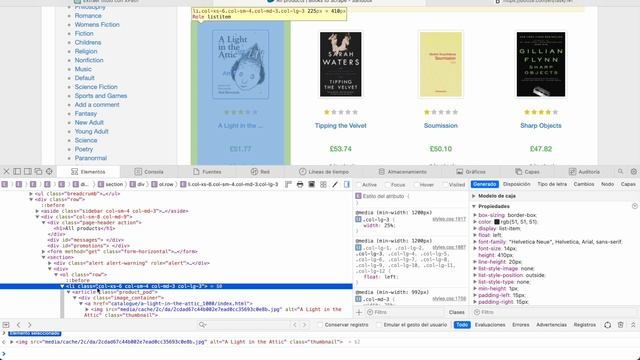Open the Sports and Games category
This screenshot has height=360, width=640.
[101, 96]
